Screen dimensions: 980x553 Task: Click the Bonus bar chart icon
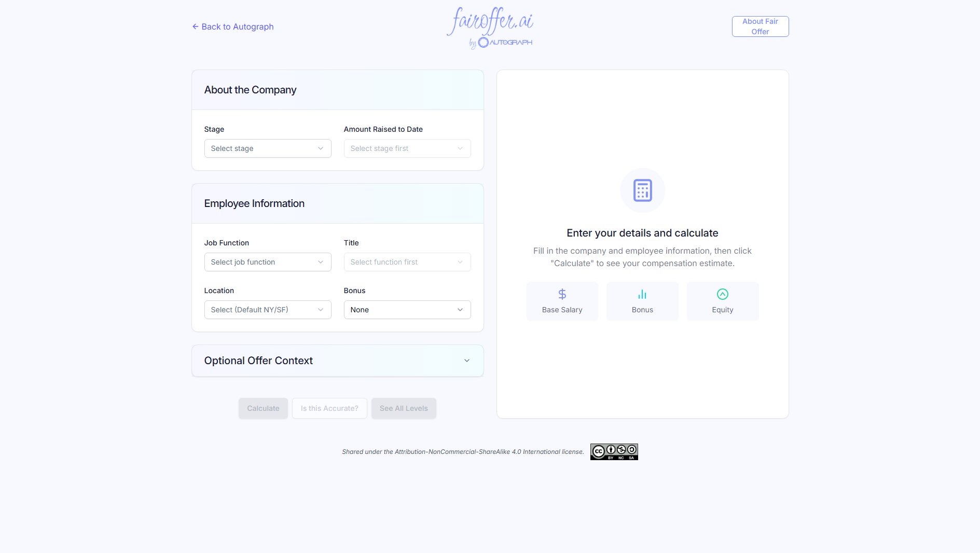click(x=642, y=294)
